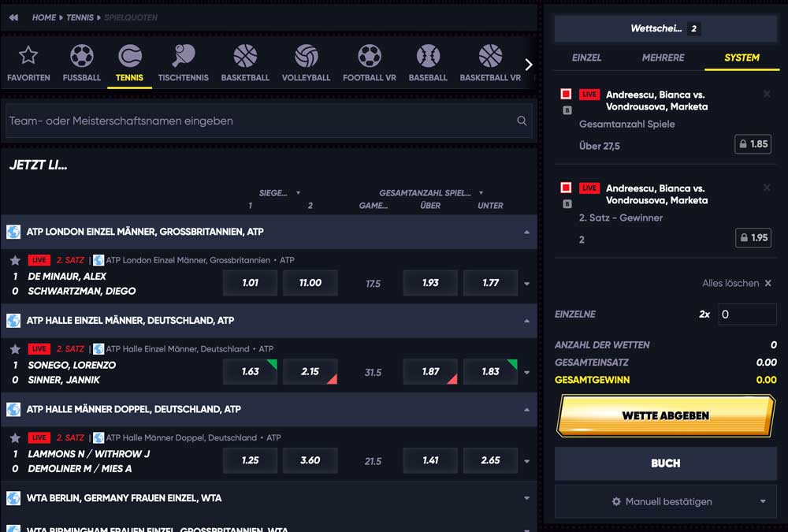
Task: Favorite the Lammons/Withrow doubles match
Action: [x=16, y=437]
